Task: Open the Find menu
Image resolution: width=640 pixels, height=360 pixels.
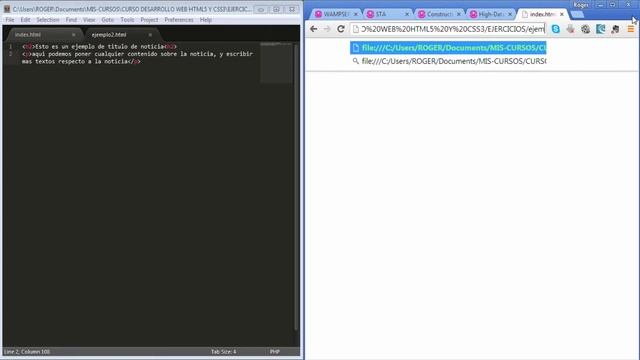Action: click(71, 20)
